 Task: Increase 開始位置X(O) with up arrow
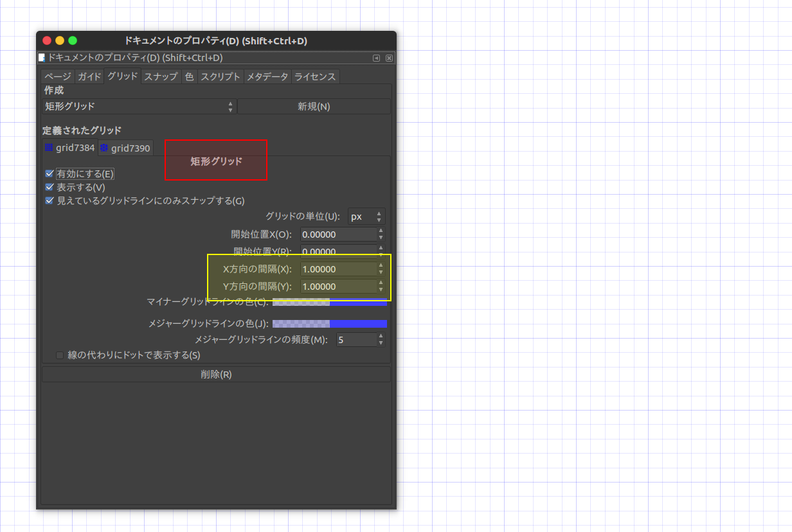(381, 231)
